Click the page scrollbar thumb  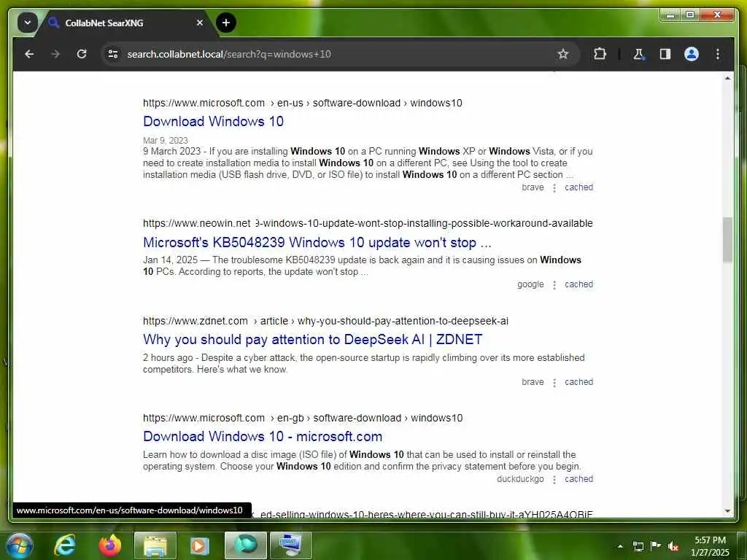pos(727,239)
